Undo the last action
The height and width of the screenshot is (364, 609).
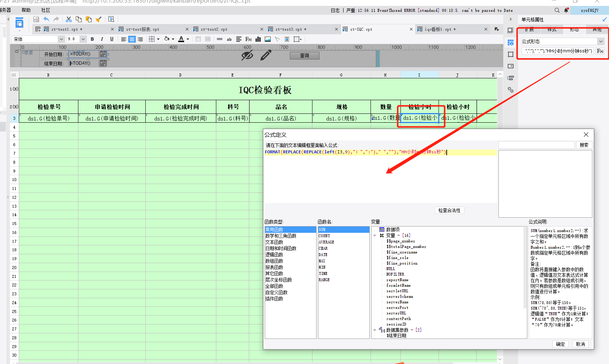46,19
